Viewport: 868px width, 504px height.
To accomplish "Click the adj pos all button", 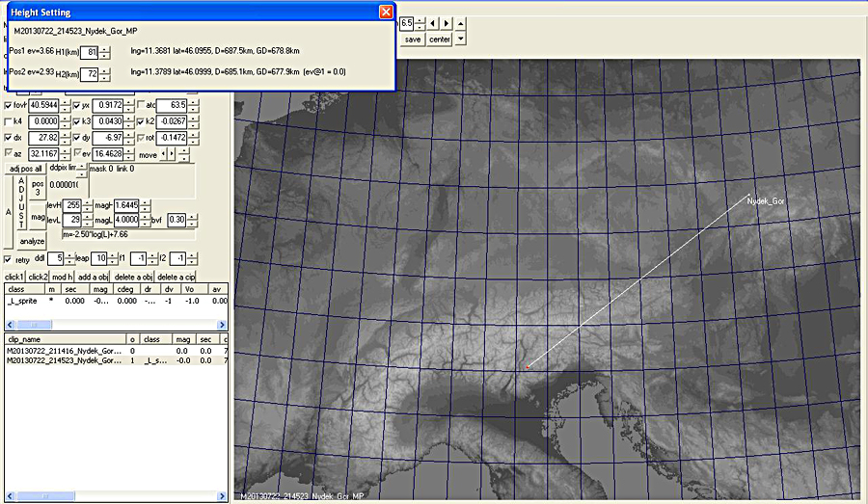I will (26, 169).
